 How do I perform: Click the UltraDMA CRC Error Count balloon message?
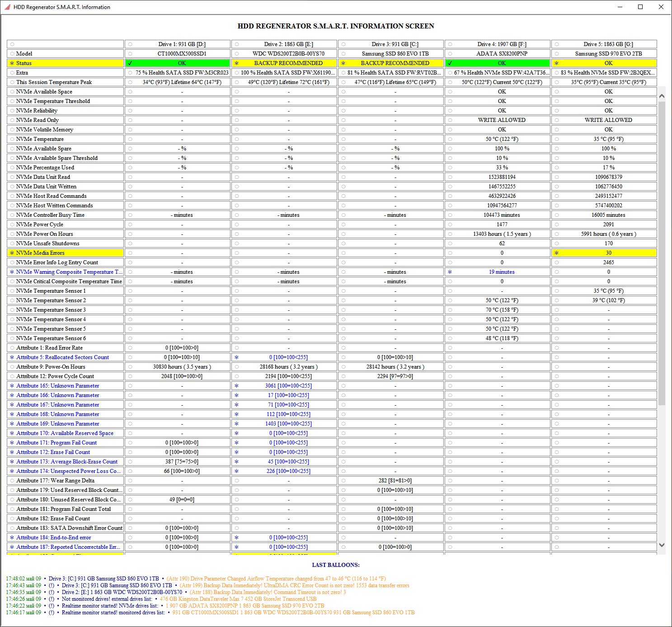(295, 585)
